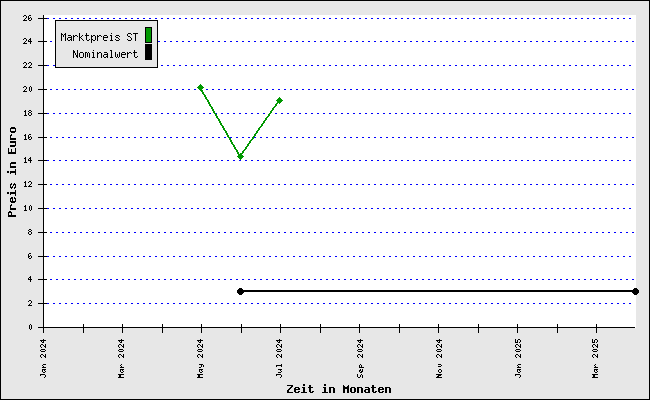Click the 'Nov 2024' x-axis label
Image resolution: width=650 pixels, height=400 pixels.
(x=439, y=358)
